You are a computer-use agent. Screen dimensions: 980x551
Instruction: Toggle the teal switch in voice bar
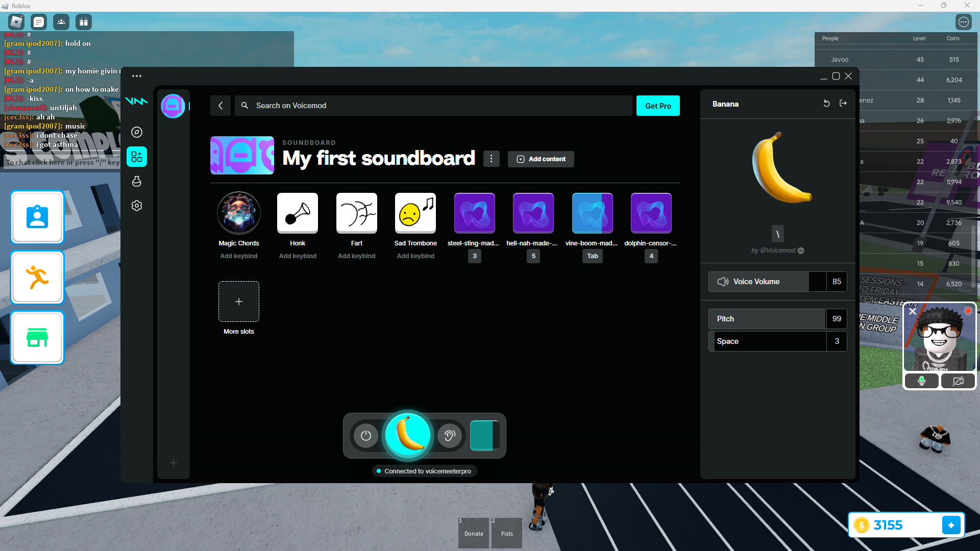tap(484, 436)
